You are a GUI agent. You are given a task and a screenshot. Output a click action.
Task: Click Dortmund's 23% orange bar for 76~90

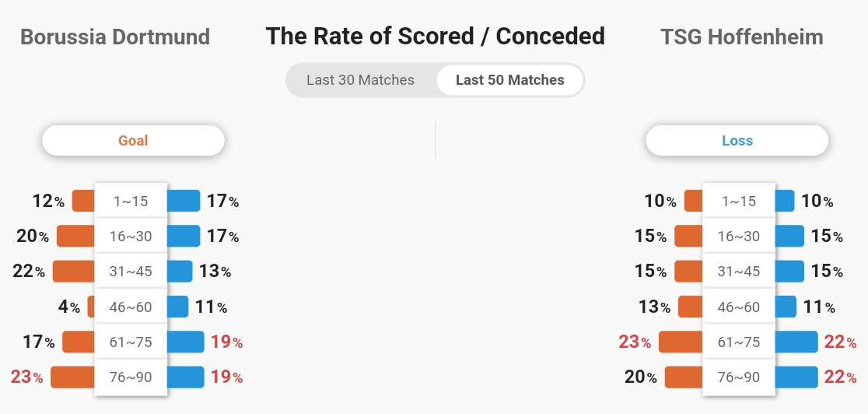pyautogui.click(x=72, y=377)
